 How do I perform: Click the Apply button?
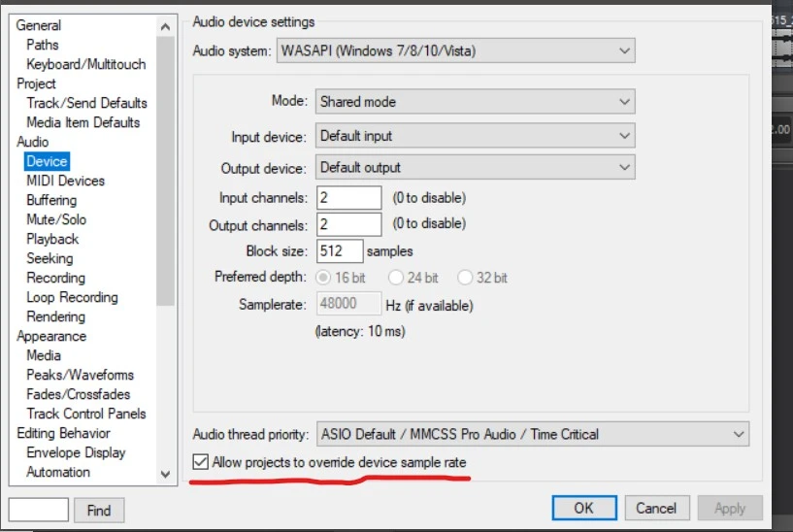click(x=730, y=508)
